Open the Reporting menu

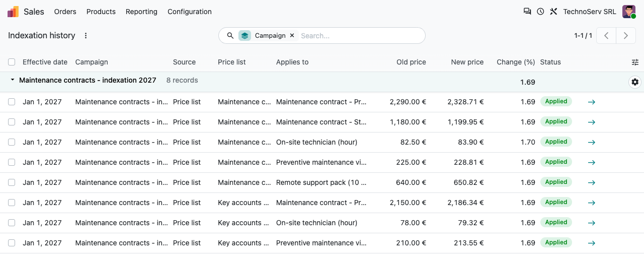pyautogui.click(x=141, y=12)
